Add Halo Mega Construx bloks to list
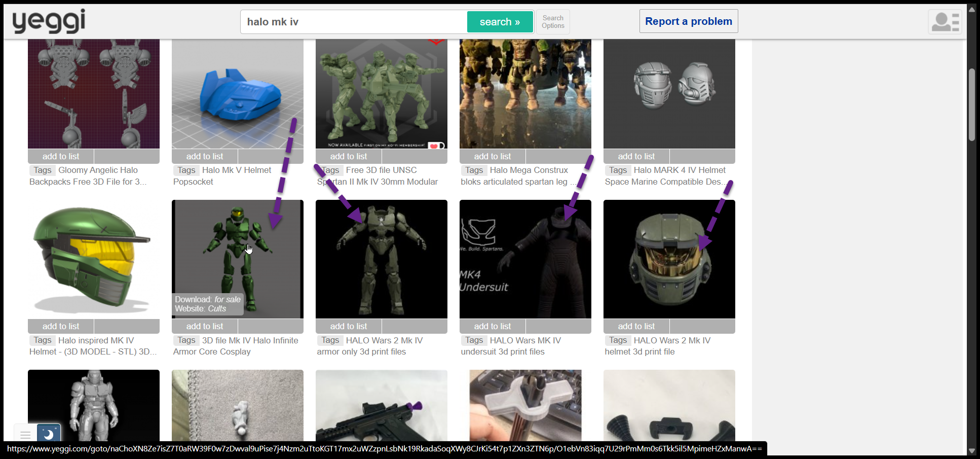 pyautogui.click(x=493, y=156)
